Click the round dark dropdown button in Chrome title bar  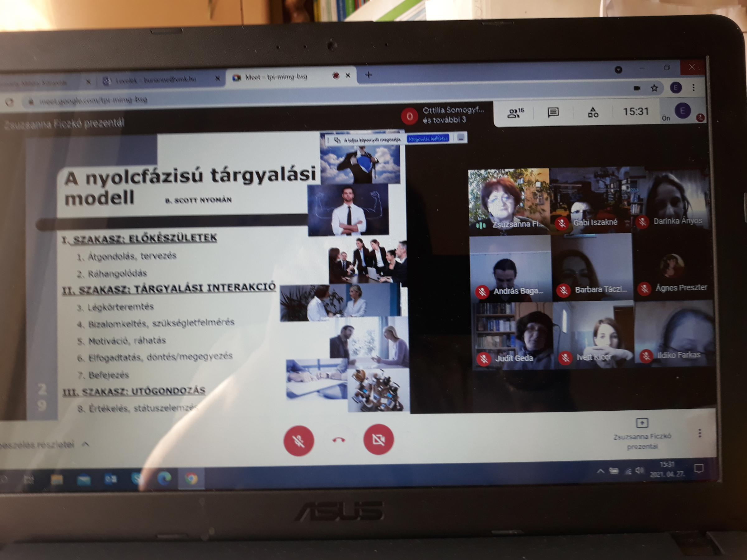[x=618, y=70]
